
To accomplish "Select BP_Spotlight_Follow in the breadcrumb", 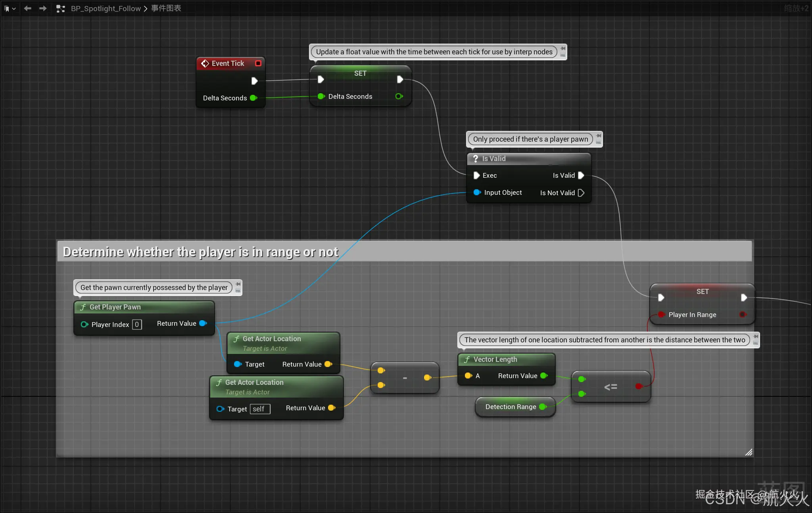I will coord(106,8).
